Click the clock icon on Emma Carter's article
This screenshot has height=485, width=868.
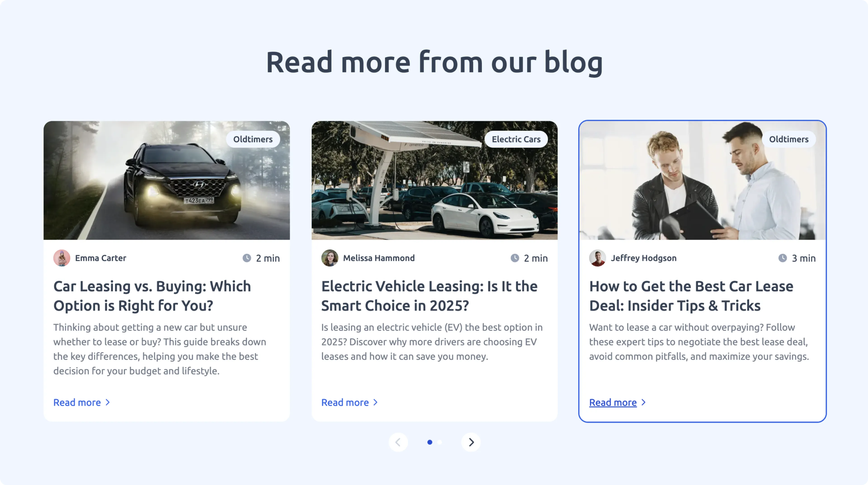coord(247,258)
